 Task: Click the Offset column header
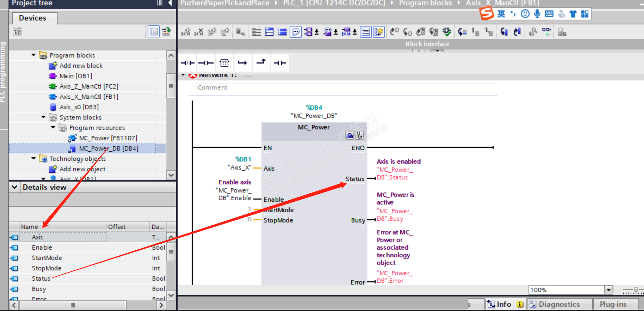pos(128,227)
